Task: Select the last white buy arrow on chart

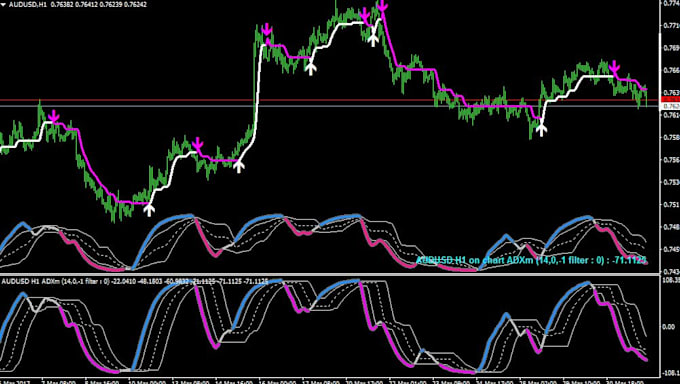Action: 541,129
